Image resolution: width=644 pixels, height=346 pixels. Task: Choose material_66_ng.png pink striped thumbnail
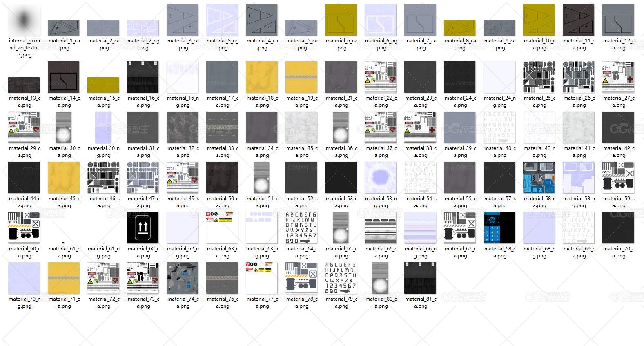(420, 228)
